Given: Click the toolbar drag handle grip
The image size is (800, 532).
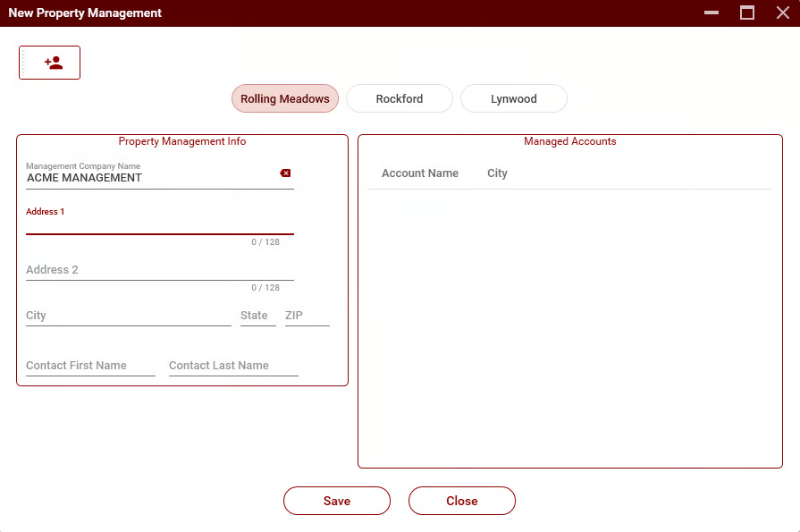Looking at the screenshot, I should pyautogui.click(x=24, y=63).
